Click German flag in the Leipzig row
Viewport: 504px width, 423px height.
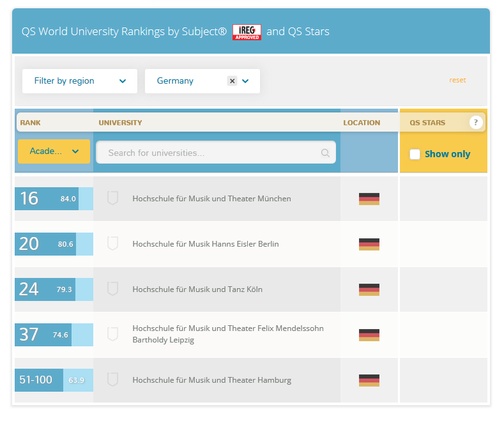pyautogui.click(x=369, y=335)
